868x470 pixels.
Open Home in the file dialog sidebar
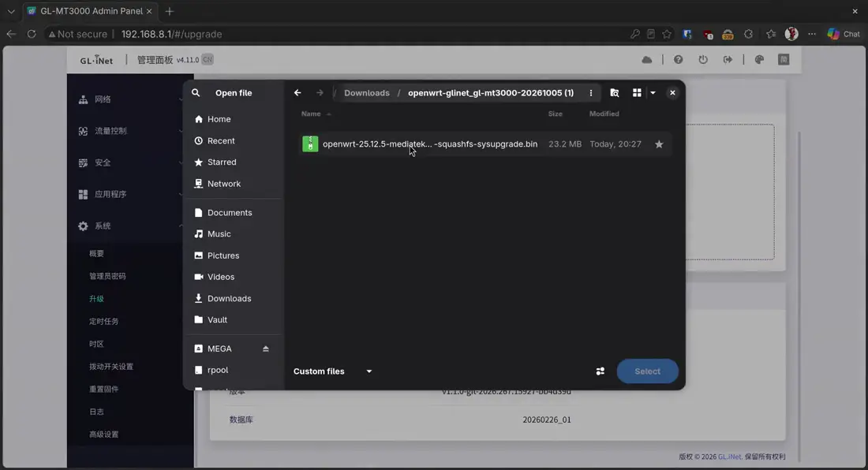point(234,119)
